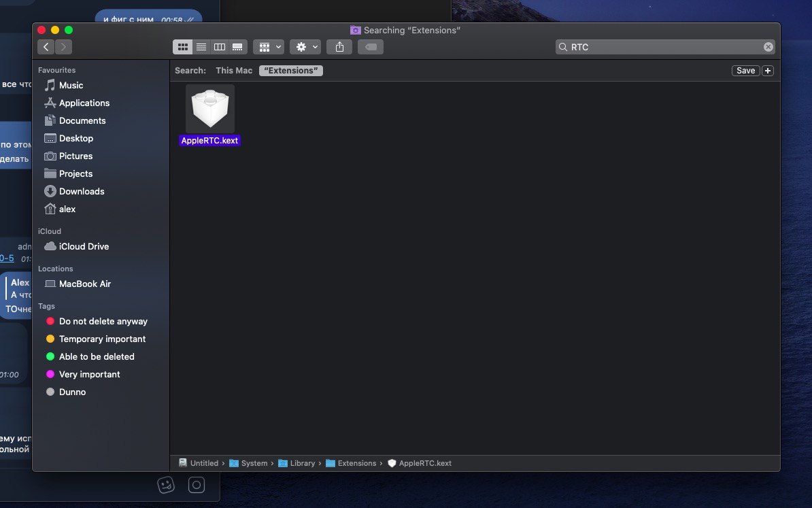Go to Untitled disk in path bar
The height and width of the screenshot is (508, 812).
click(x=199, y=463)
